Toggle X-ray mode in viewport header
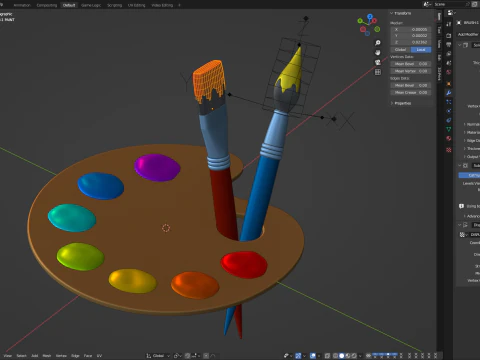The width and height of the screenshot is (480, 360). tap(328, 356)
